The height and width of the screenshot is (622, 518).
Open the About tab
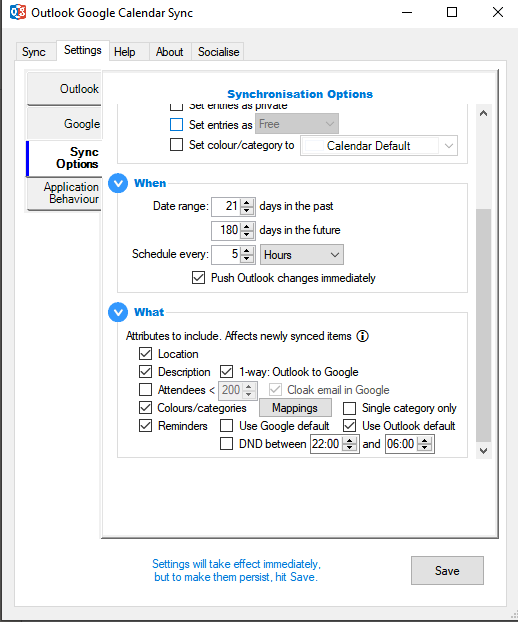click(170, 52)
